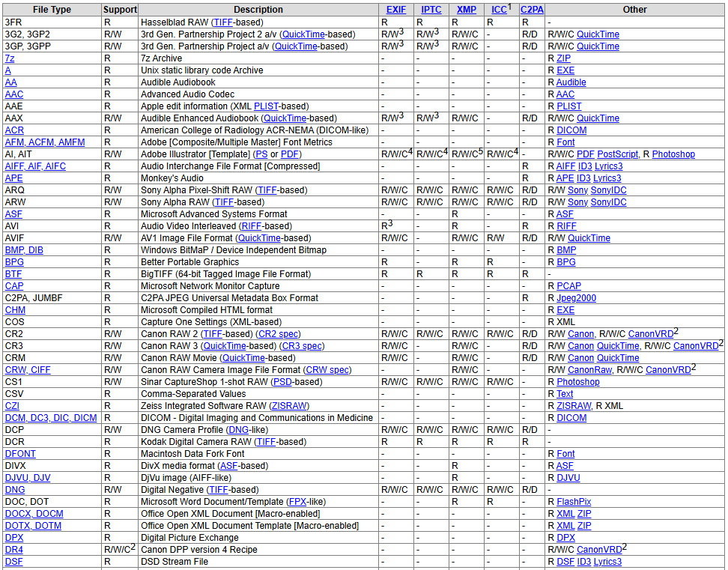728x570 pixels.
Task: Open PDF link in Adobe Illustrator description
Action: [290, 154]
